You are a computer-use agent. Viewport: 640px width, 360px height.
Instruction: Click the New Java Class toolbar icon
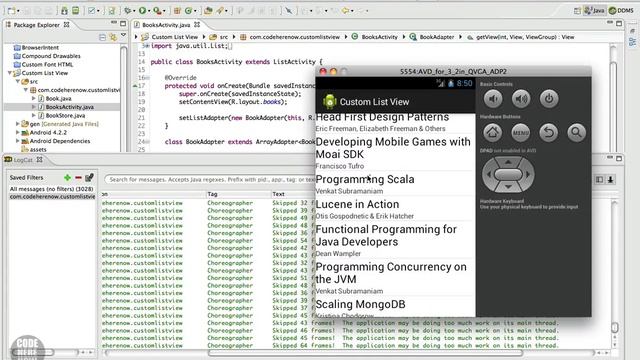point(189,11)
